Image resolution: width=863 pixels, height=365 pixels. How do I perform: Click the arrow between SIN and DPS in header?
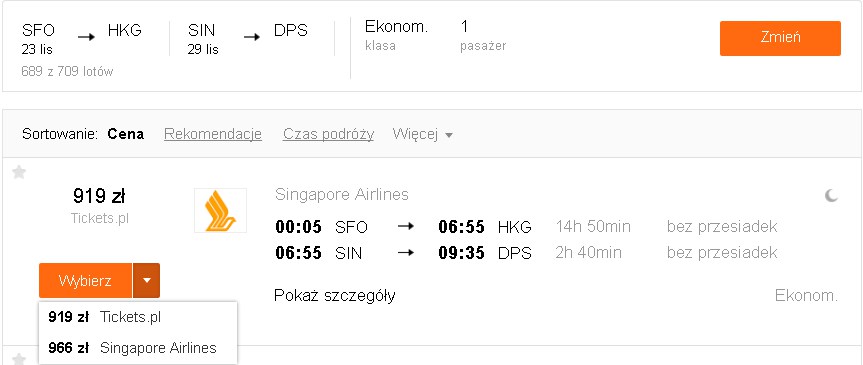[252, 37]
